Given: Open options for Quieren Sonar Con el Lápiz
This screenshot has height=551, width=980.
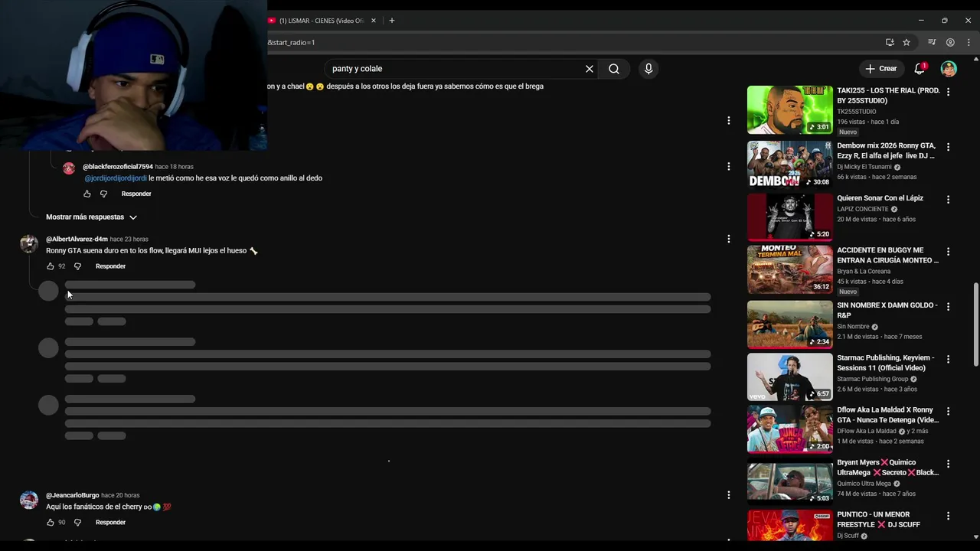Looking at the screenshot, I should coord(948,199).
